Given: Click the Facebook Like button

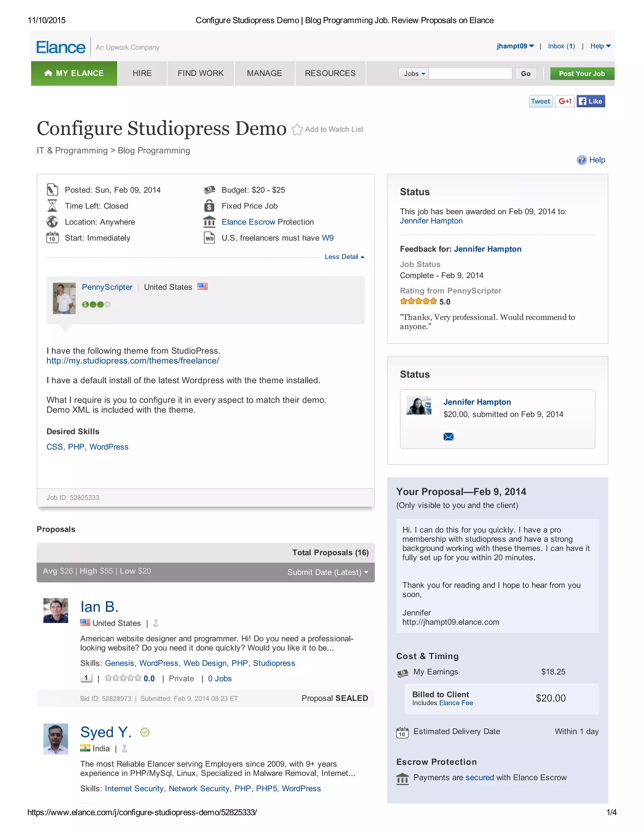Looking at the screenshot, I should coord(590,102).
